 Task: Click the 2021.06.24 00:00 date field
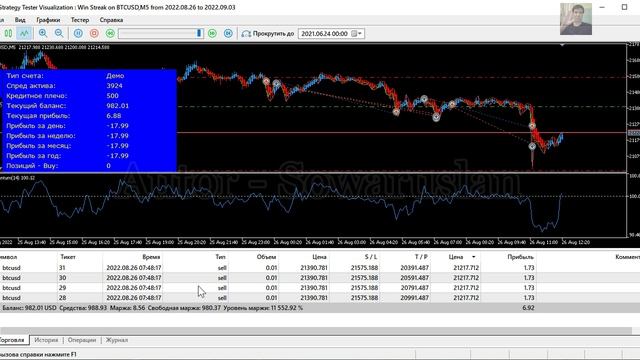point(324,34)
